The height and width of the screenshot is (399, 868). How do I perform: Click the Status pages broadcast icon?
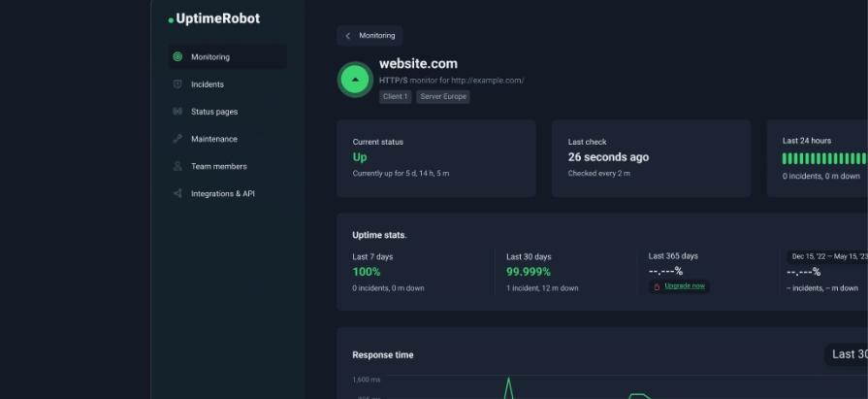point(177,112)
